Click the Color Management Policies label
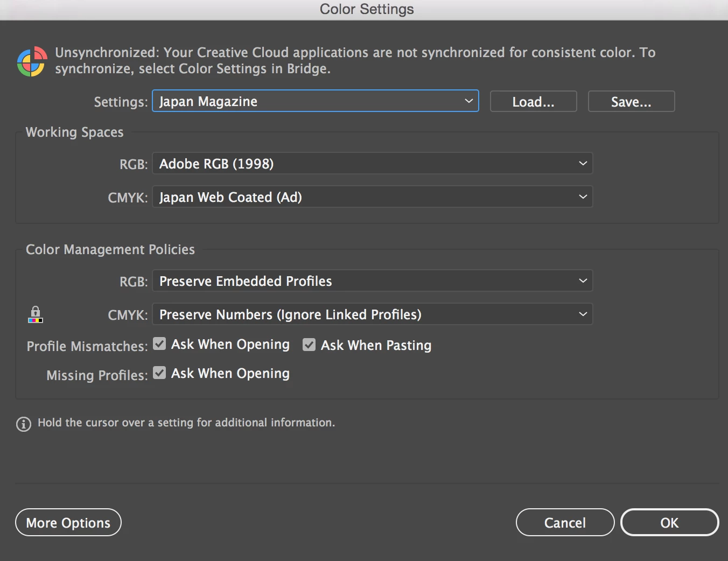The height and width of the screenshot is (561, 728). point(110,250)
